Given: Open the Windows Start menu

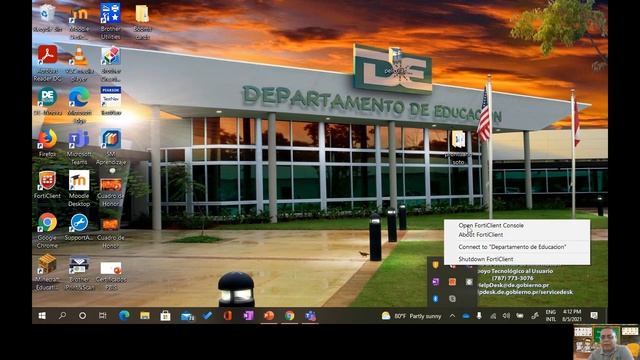Looking at the screenshot, I should (42, 316).
